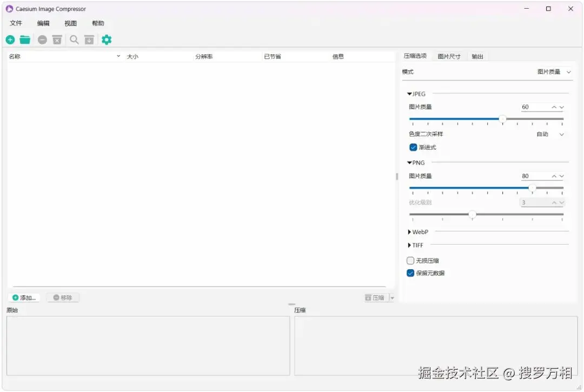Click the add images plus icon
The image size is (584, 392).
pyautogui.click(x=10, y=39)
